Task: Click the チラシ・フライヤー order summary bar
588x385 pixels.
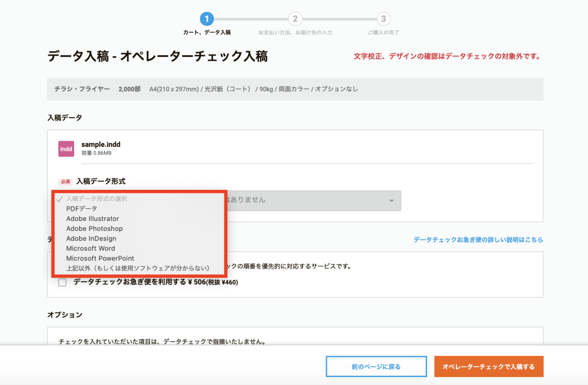Action: click(295, 90)
